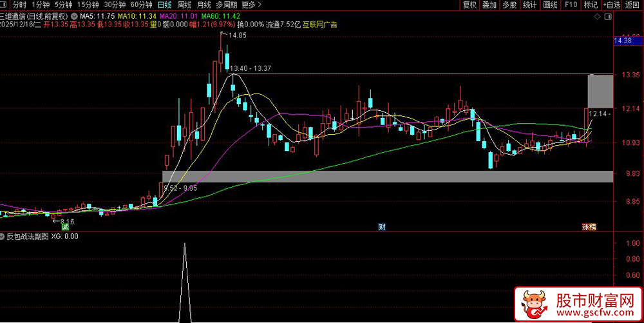644x323 pixels.
Task: Click the 10.93 value on price axis
Action: pos(630,142)
